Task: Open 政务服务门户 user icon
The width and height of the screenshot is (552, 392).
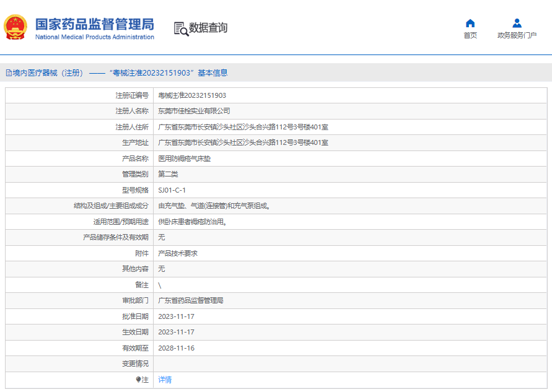Action: tap(517, 24)
